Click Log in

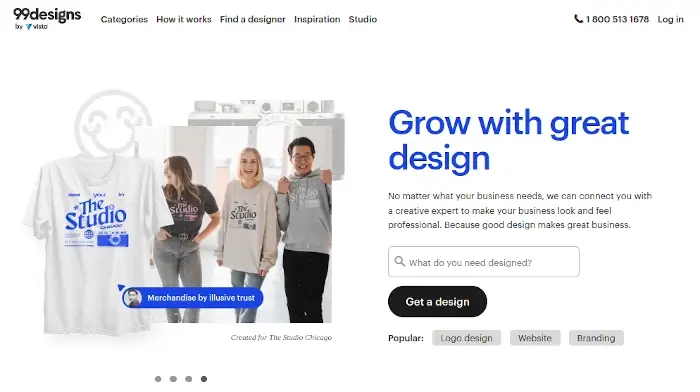tap(670, 19)
